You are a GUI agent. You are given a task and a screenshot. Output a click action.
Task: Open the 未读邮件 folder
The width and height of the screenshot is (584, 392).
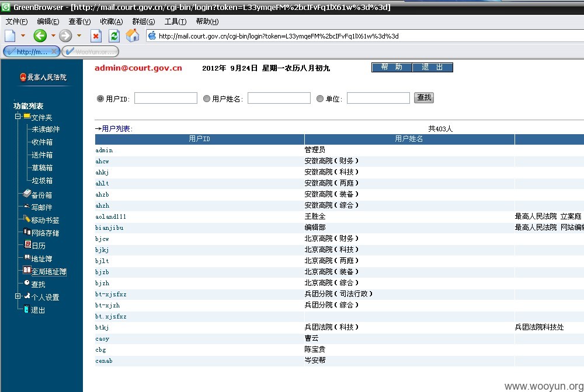coord(46,129)
